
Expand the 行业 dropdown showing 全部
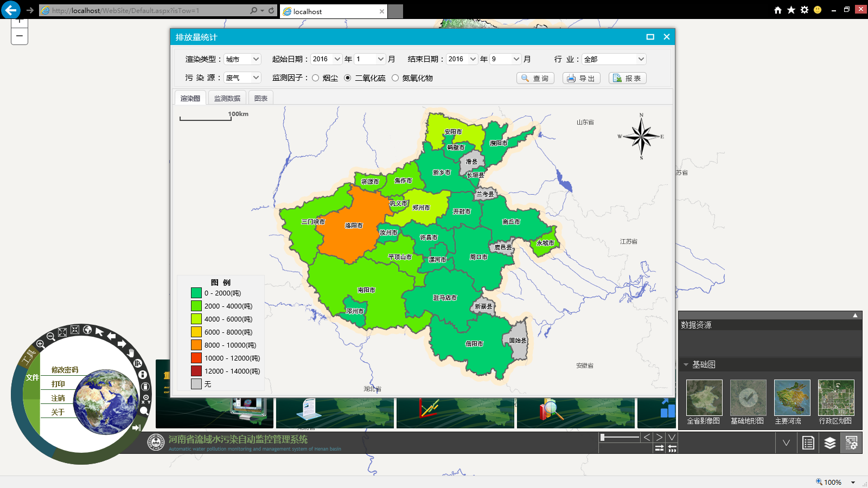pos(614,59)
